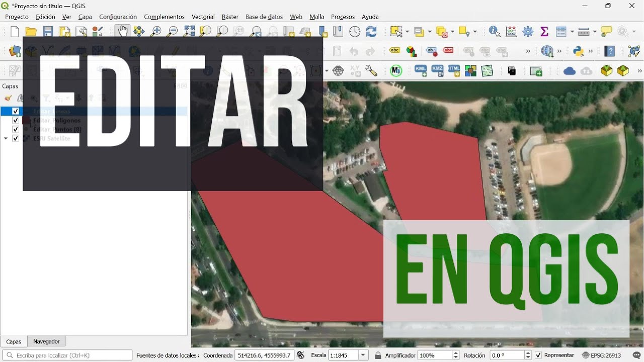
Task: Click the Editar Poligonos red color swatch
Action: [27, 120]
